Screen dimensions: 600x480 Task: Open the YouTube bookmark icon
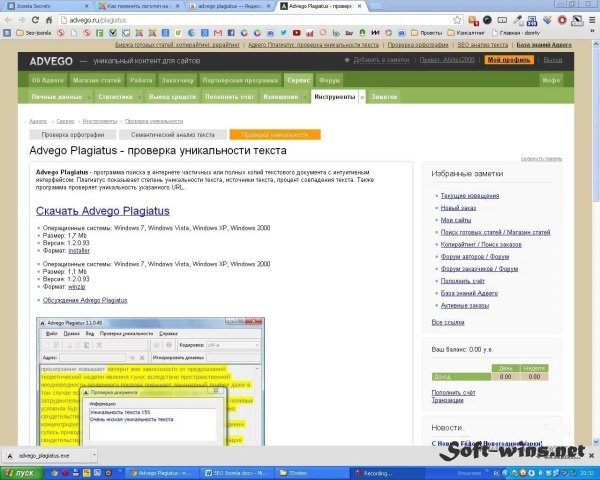pyautogui.click(x=297, y=33)
